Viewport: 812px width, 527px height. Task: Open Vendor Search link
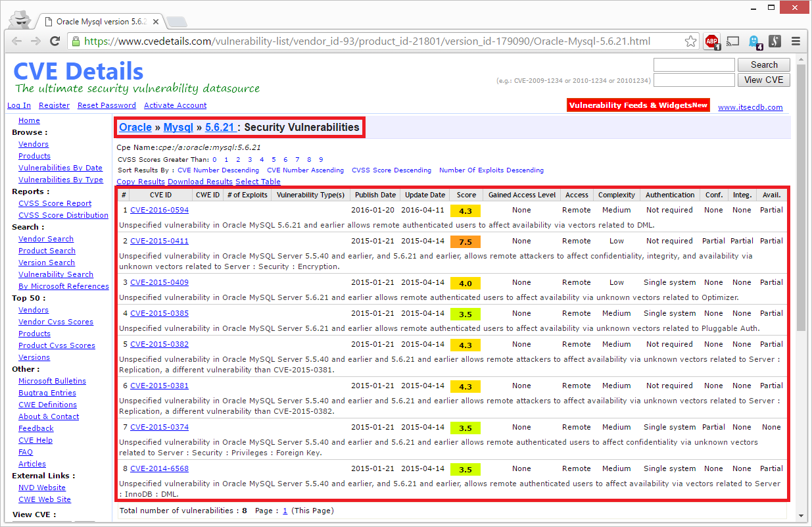pos(46,239)
